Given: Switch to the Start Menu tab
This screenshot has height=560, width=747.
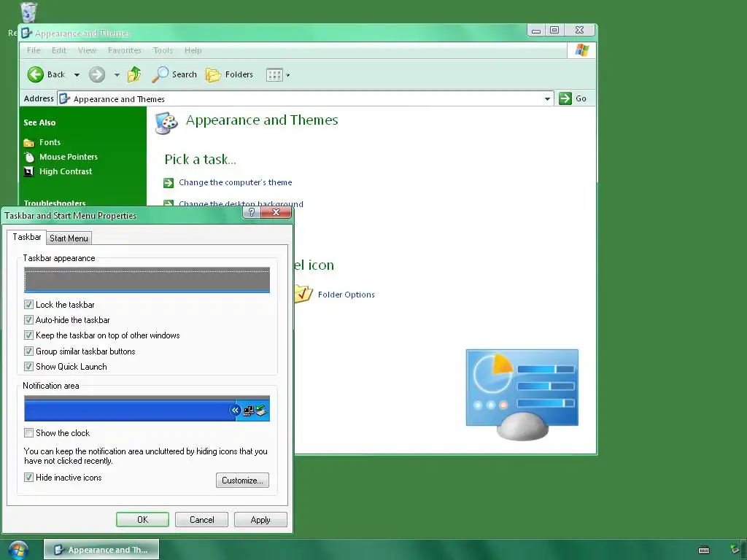Looking at the screenshot, I should 69,238.
